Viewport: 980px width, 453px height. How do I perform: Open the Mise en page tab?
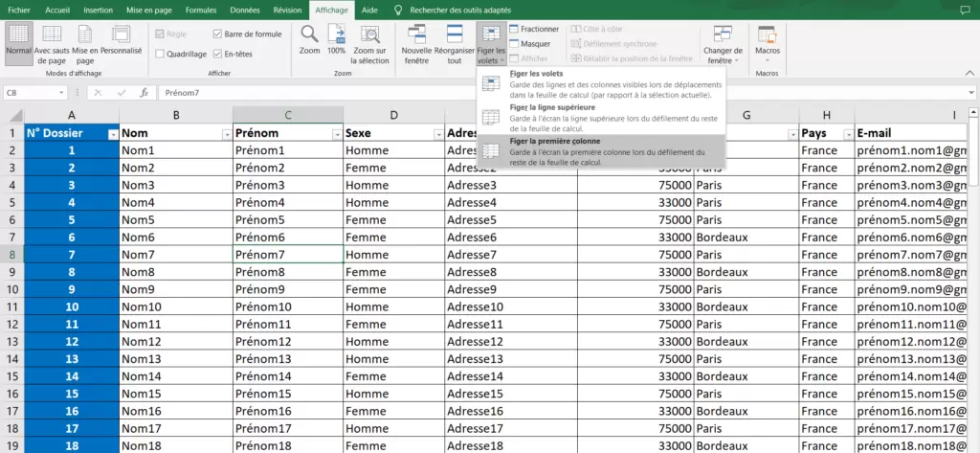point(147,10)
